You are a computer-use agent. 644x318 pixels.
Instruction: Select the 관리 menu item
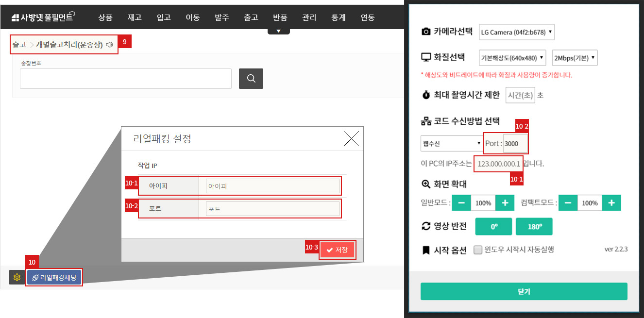[x=309, y=17]
